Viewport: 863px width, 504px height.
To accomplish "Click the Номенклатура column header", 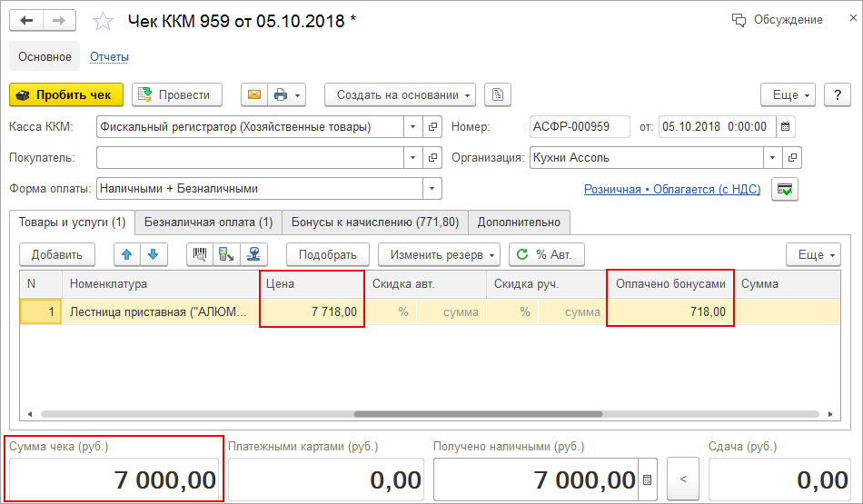I will (x=161, y=284).
